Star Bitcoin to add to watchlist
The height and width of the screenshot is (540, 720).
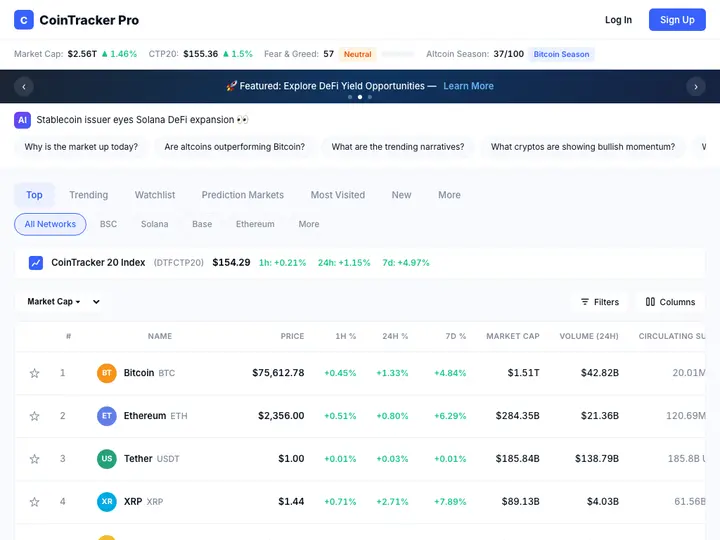(34, 373)
